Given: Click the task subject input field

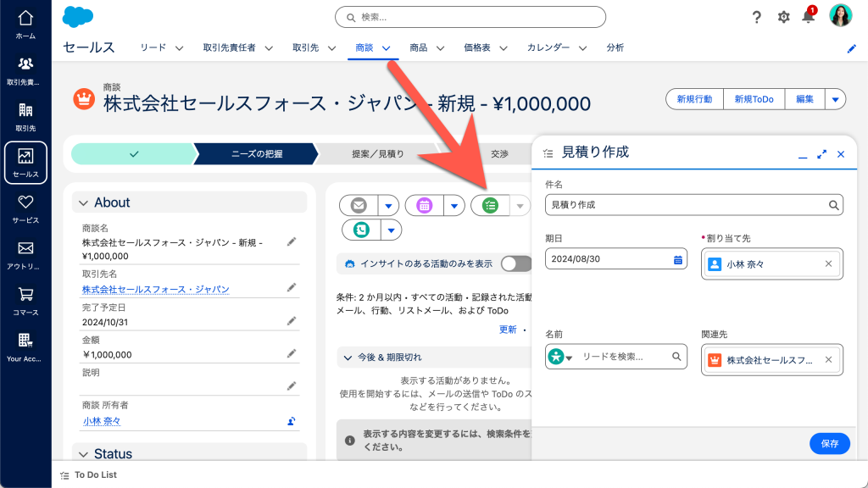Looking at the screenshot, I should (693, 205).
